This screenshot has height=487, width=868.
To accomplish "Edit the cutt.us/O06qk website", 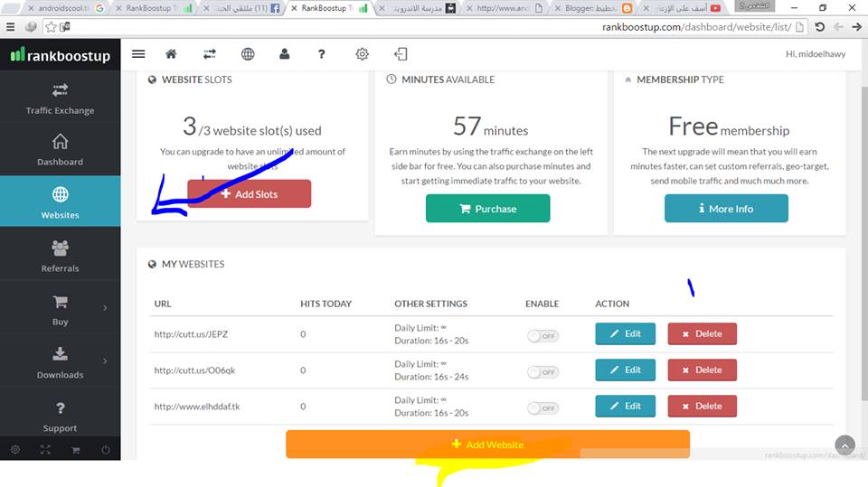I will pyautogui.click(x=626, y=370).
